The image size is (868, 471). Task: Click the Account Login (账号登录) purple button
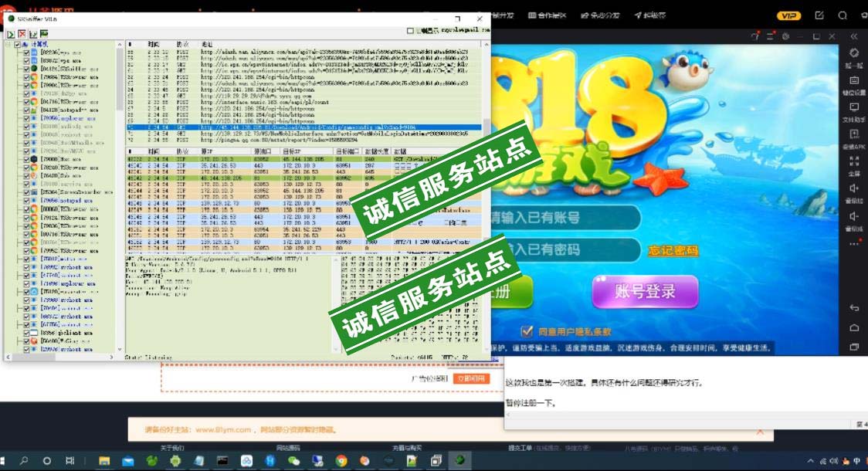point(645,292)
